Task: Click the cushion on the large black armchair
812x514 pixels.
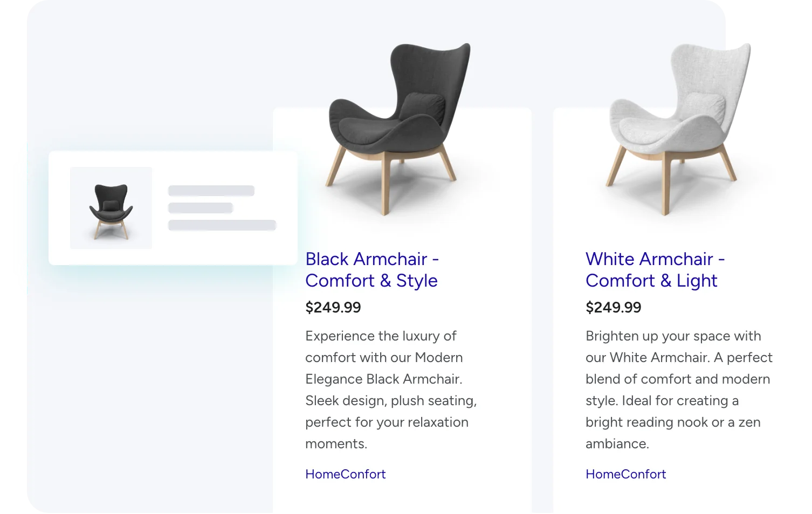Action: (x=423, y=107)
